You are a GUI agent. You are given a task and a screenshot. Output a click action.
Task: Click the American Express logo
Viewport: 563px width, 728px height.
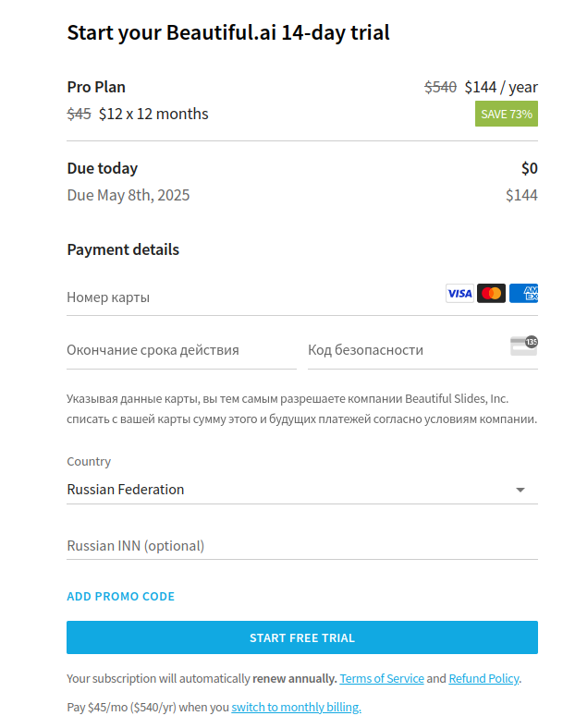524,294
